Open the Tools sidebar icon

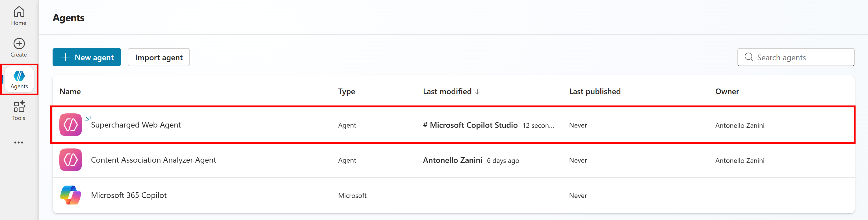19,107
